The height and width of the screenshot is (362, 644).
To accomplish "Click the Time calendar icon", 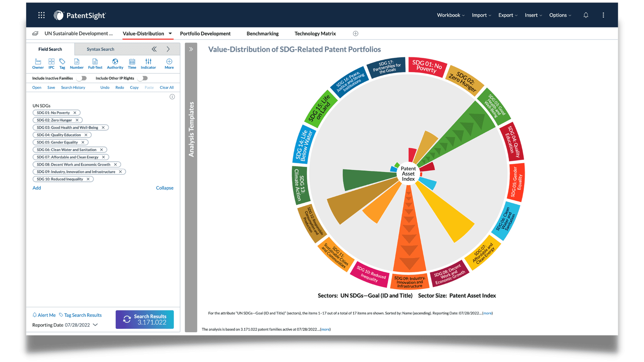I will coord(132,62).
